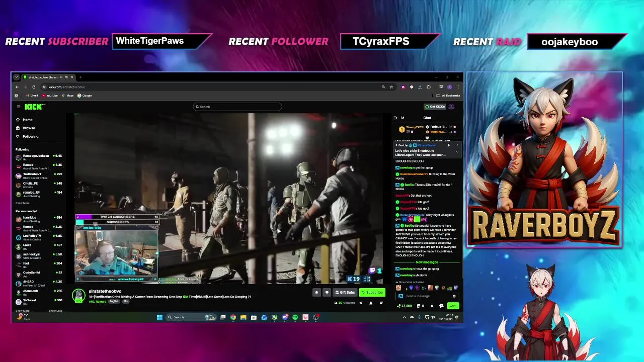644x362 pixels.
Task: Click the Windows taskbar Search box
Action: pos(191,317)
